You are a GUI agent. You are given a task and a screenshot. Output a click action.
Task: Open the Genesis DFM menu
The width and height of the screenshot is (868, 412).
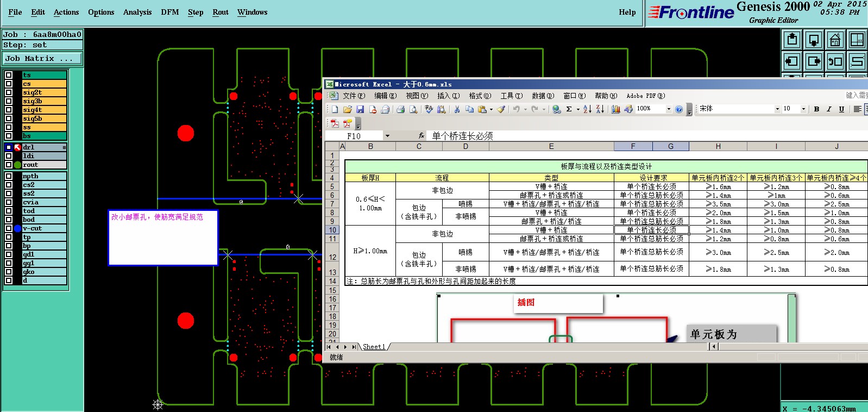(x=170, y=12)
